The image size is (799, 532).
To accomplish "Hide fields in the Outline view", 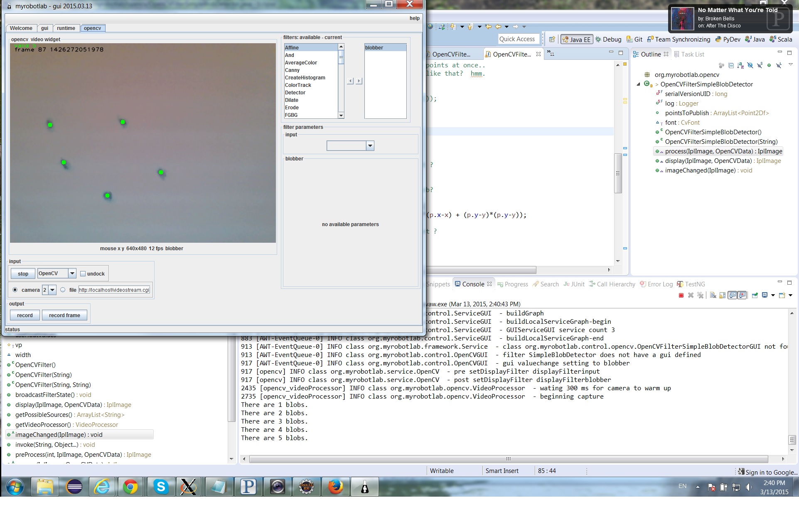I will point(750,65).
